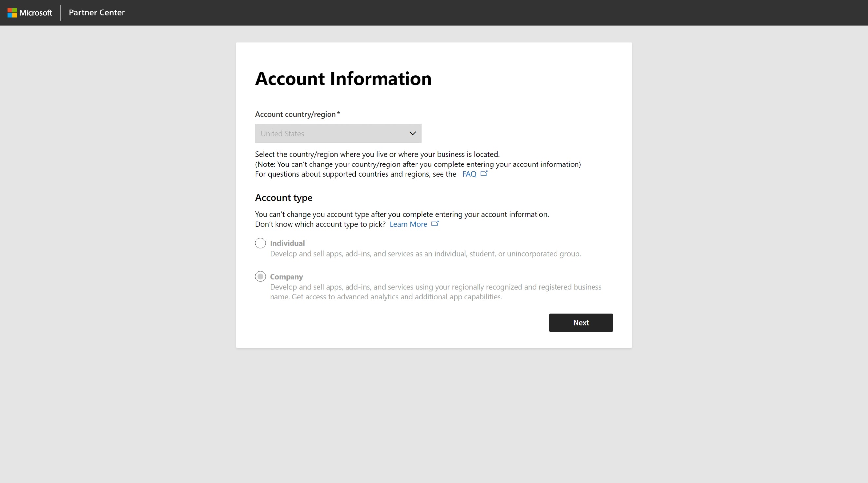Image resolution: width=868 pixels, height=483 pixels.
Task: Select the Individual radio button
Action: (x=260, y=243)
